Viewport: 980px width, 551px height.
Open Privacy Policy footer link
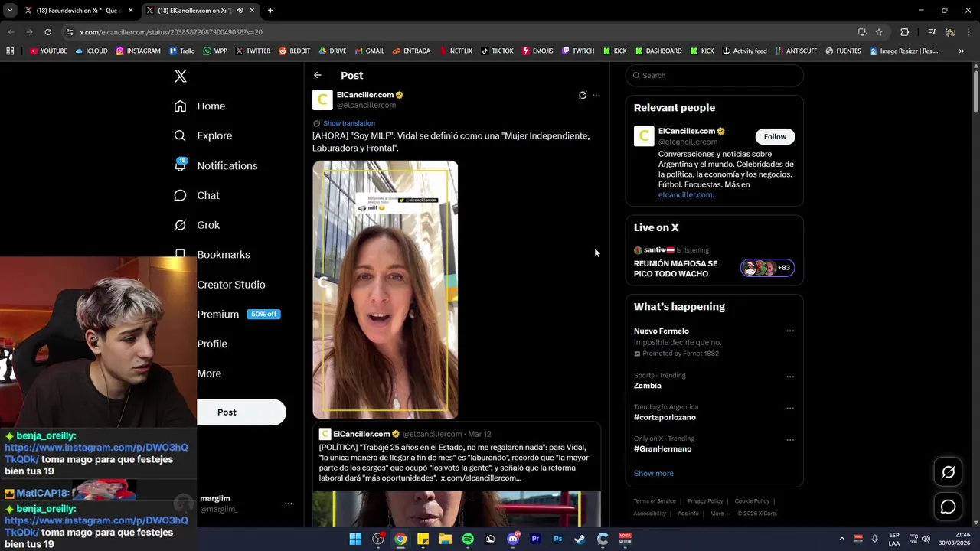704,501
